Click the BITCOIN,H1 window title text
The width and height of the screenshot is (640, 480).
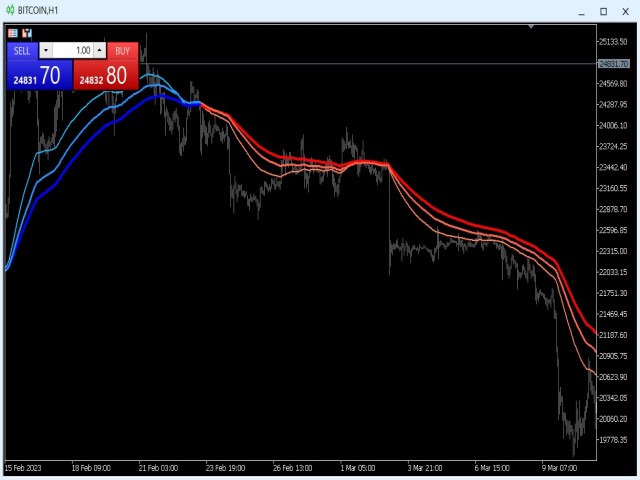38,10
